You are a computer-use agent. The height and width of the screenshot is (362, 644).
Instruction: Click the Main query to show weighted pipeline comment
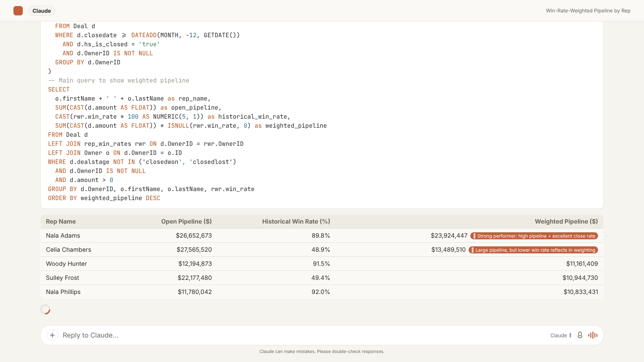[x=119, y=80]
